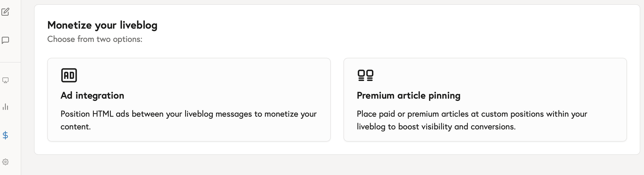Click the article pinning layout icon

point(365,75)
